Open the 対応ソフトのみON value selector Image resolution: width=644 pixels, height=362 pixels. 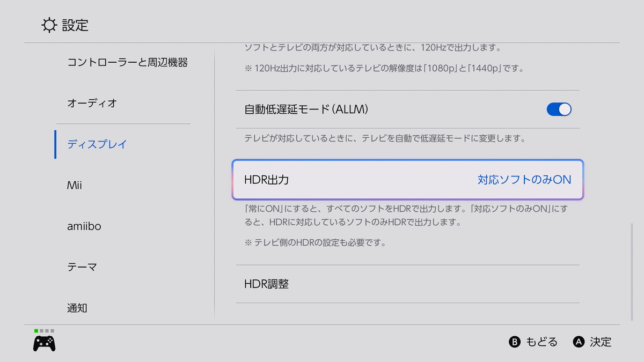[524, 180]
